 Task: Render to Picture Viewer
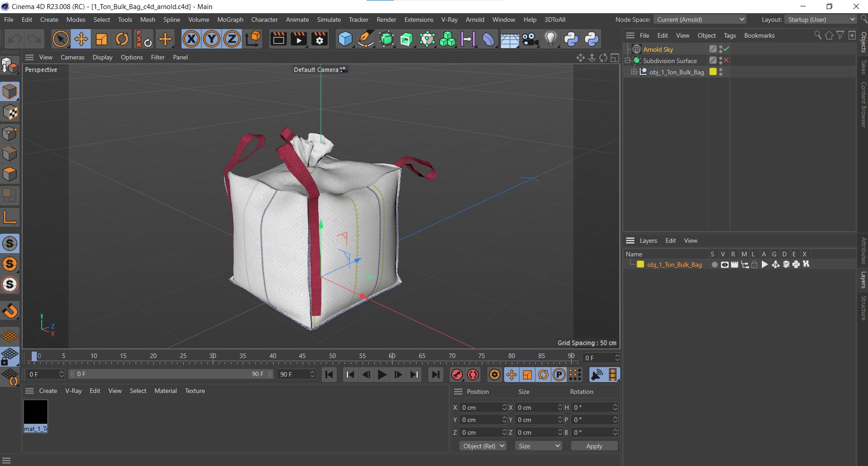[x=299, y=39]
